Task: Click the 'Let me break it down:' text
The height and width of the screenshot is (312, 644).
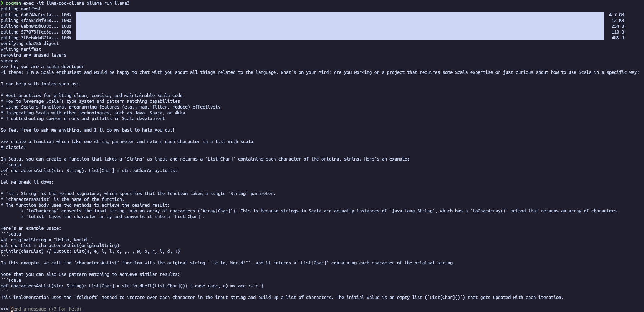Action: (x=27, y=182)
